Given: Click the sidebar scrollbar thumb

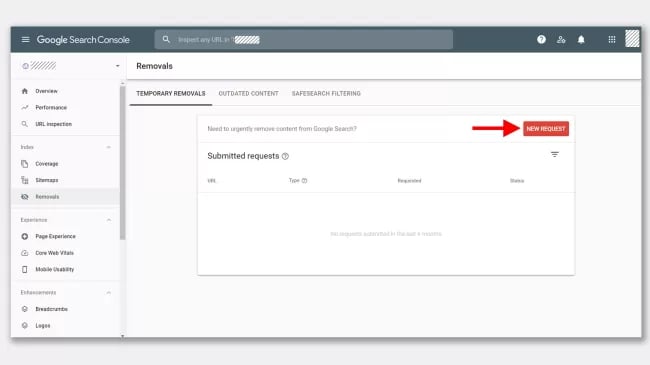Looking at the screenshot, I should click(122, 163).
